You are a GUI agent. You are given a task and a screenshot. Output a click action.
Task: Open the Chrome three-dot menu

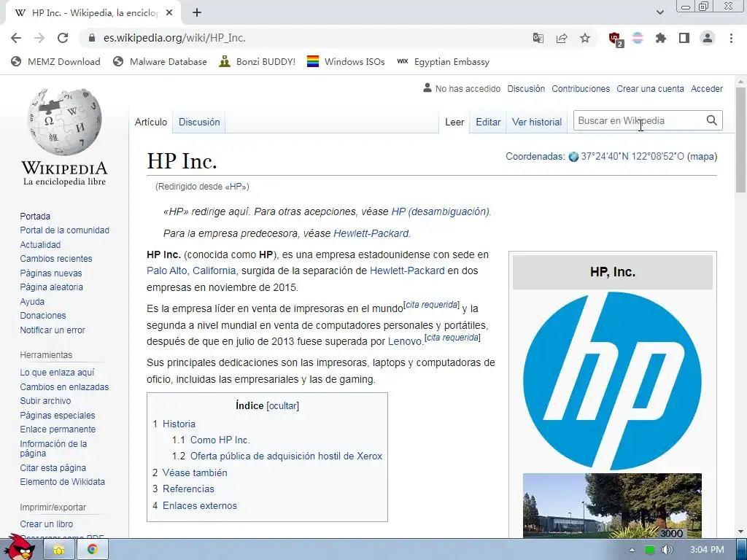pos(731,38)
